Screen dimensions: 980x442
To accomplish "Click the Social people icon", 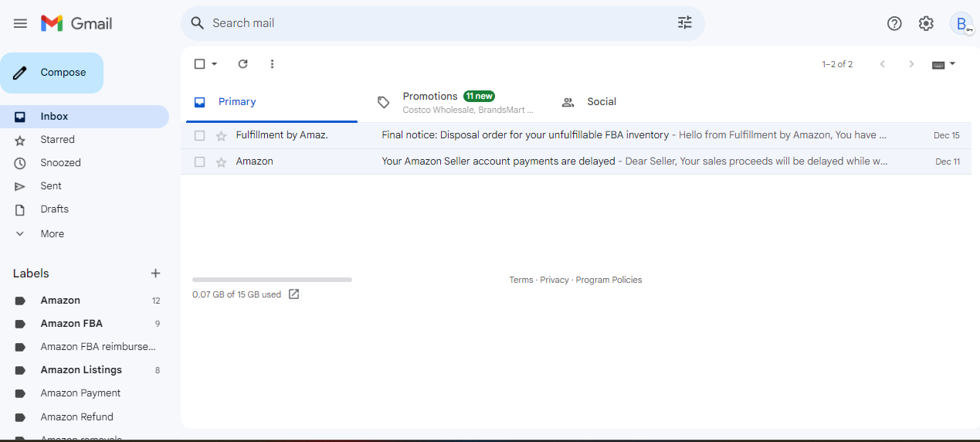I will coord(568,102).
